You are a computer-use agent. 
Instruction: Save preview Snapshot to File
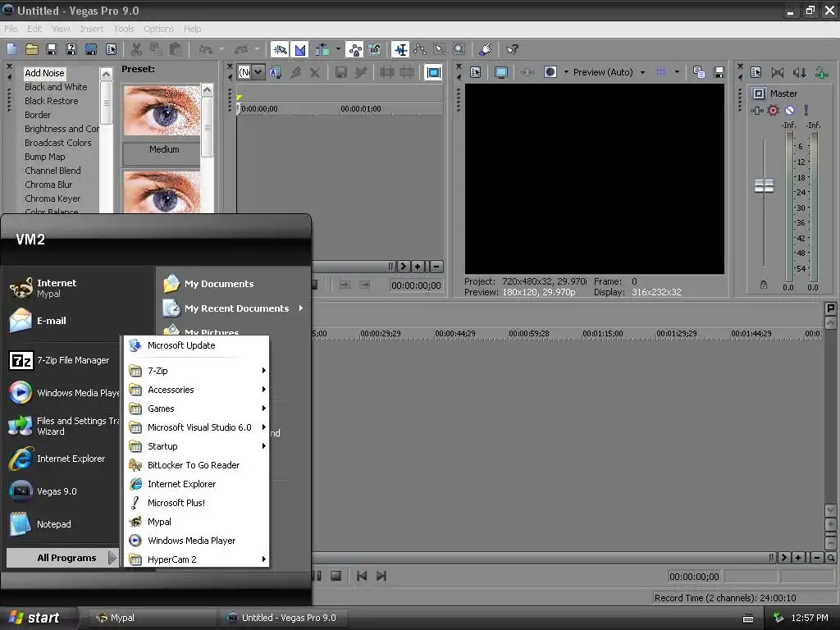pyautogui.click(x=719, y=72)
